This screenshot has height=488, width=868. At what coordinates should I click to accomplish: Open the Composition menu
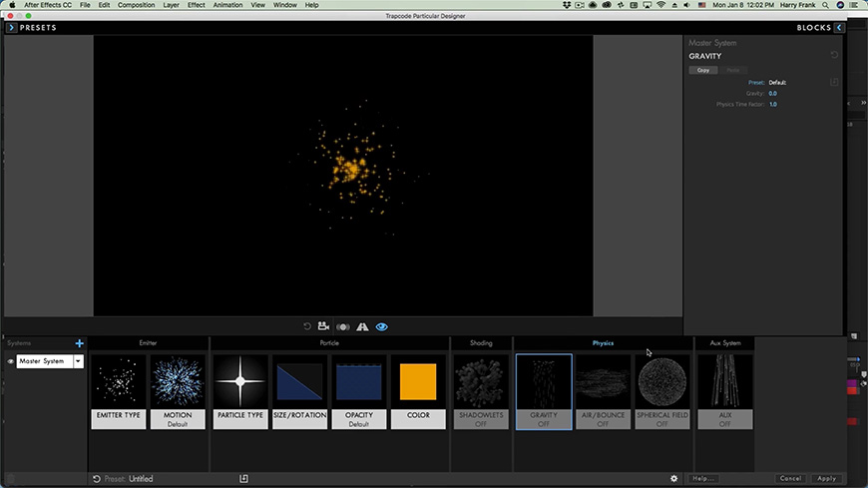coord(136,5)
